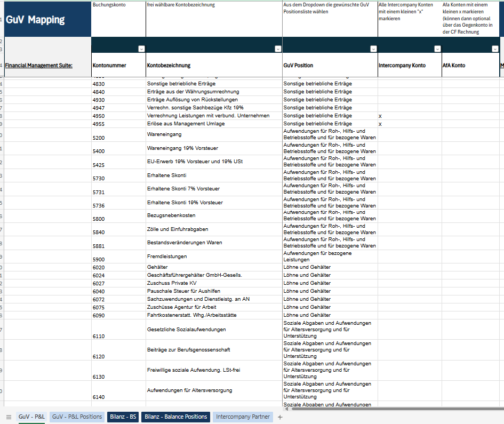Select 'Erhaltene Skonti 7% Vorsteuer' cell
Viewport: 504px width, 424px height.
[x=214, y=189]
